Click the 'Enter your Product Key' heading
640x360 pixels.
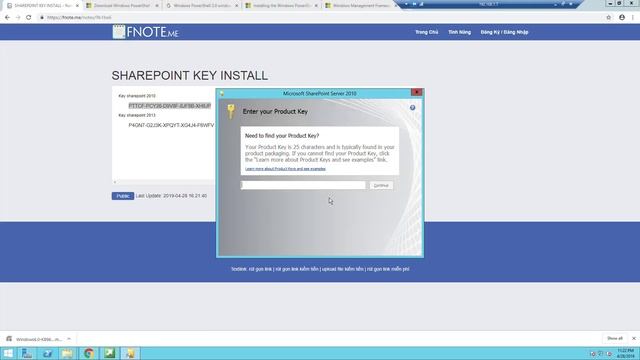point(275,111)
